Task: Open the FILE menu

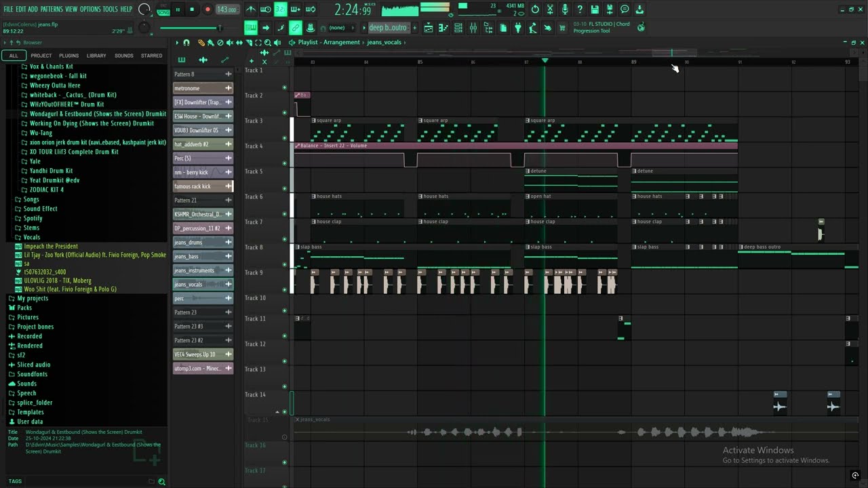Action: coord(8,9)
